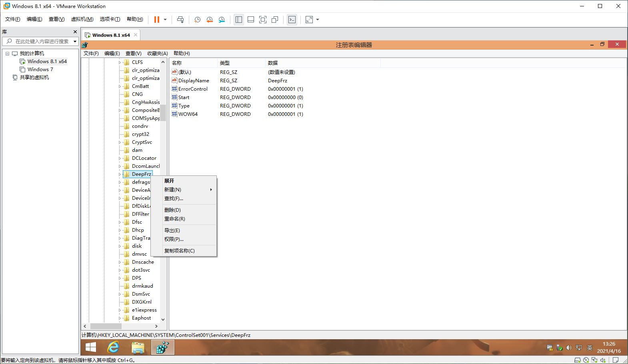Open registry editor 查看(V) menu
Image resolution: width=628 pixels, height=364 pixels.
pyautogui.click(x=133, y=53)
